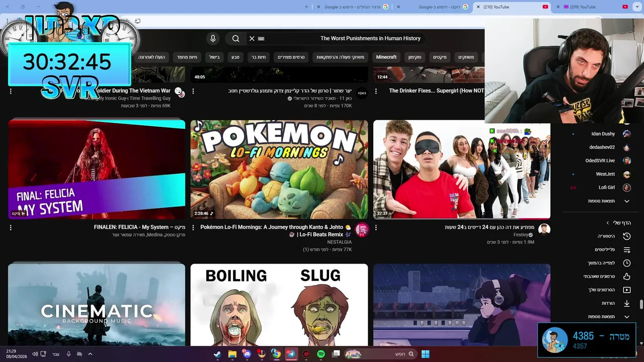This screenshot has width=644, height=362.
Task: Focus the YouTube search input field
Action: 337,38
